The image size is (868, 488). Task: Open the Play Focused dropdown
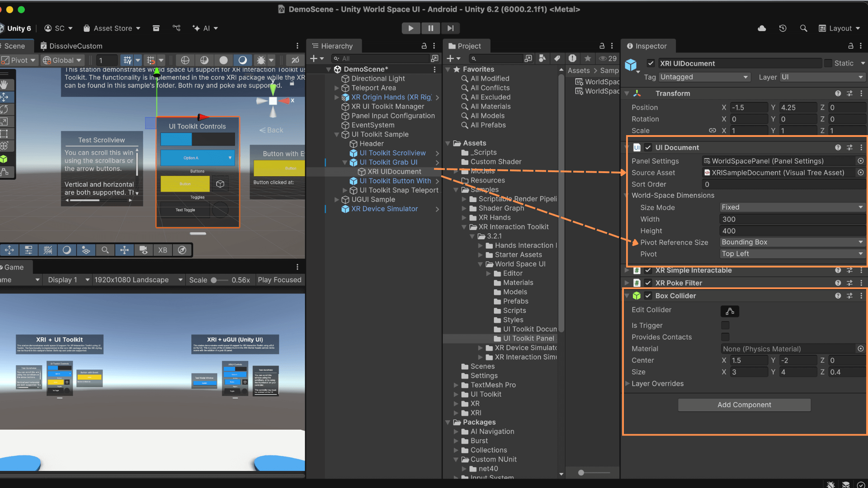[279, 280]
